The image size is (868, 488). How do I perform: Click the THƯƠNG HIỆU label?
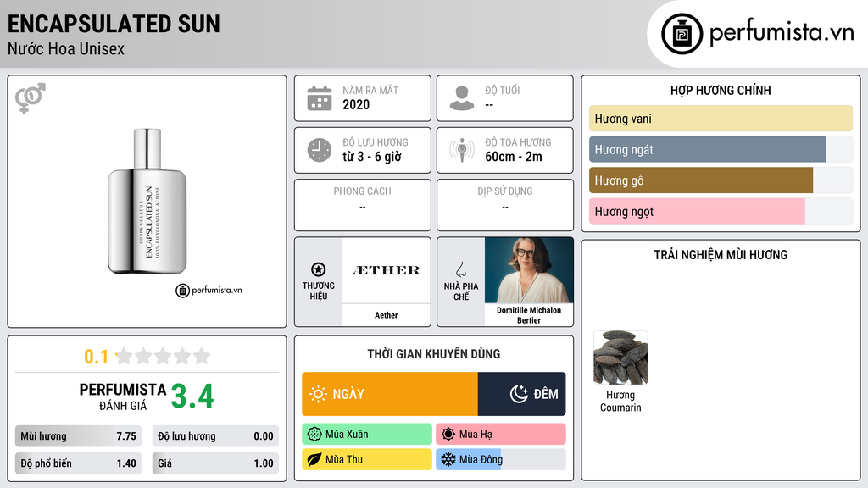319,291
